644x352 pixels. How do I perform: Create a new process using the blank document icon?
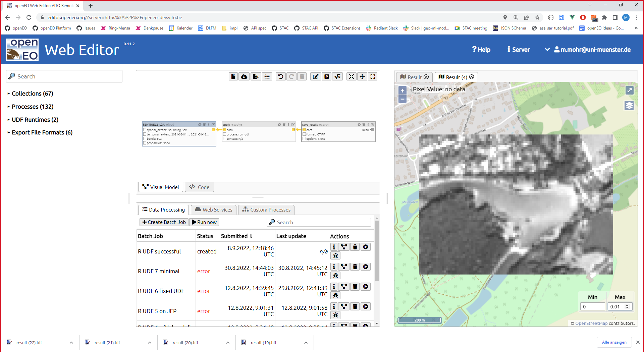coord(233,76)
